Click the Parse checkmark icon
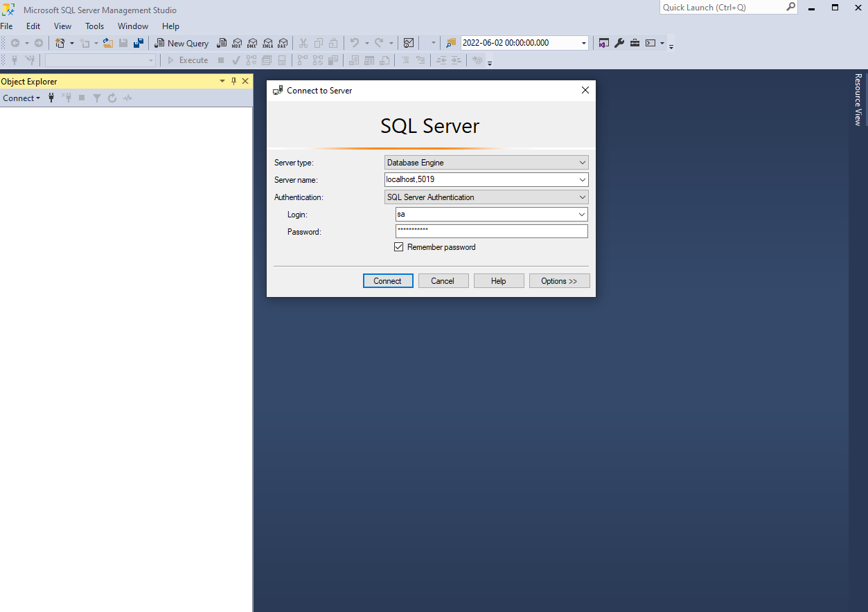Screen dimensions: 868x612 (236, 60)
